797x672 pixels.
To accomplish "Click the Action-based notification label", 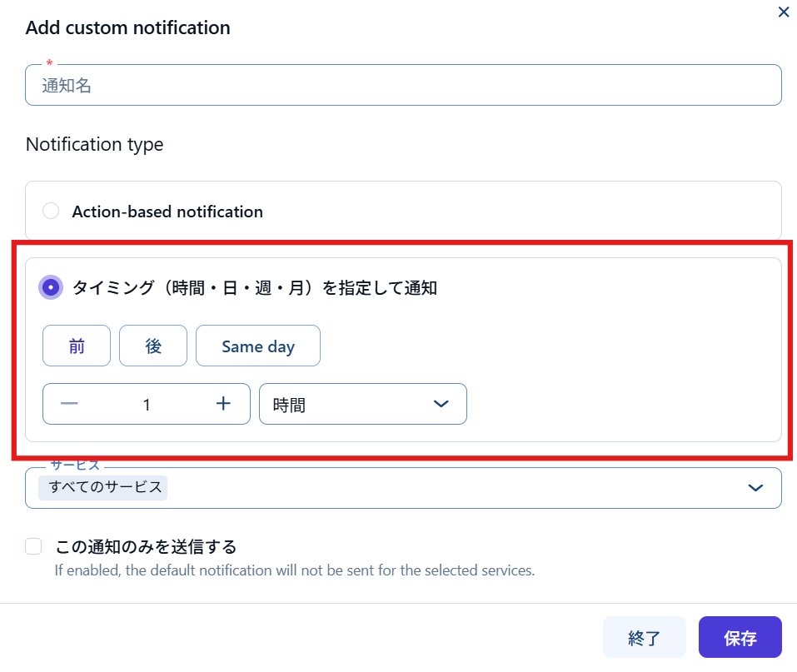I will click(167, 212).
